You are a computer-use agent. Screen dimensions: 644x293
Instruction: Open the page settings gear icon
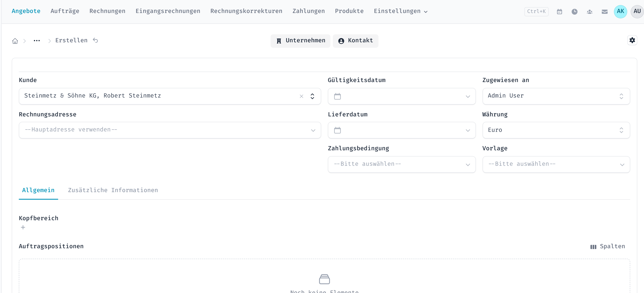click(x=632, y=40)
